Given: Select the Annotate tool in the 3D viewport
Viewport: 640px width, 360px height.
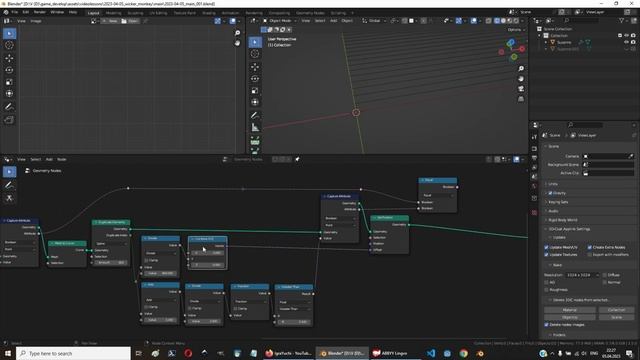Looking at the screenshot, I should pyautogui.click(x=255, y=115).
